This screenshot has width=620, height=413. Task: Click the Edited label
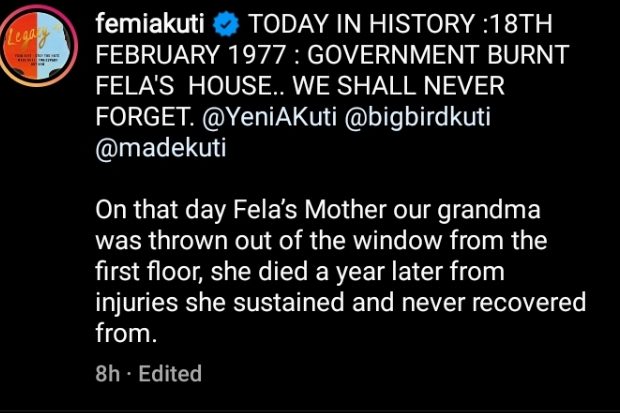point(169,374)
